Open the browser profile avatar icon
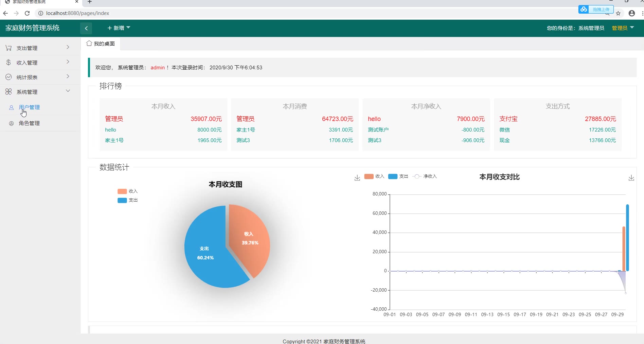The width and height of the screenshot is (644, 344). point(632,13)
